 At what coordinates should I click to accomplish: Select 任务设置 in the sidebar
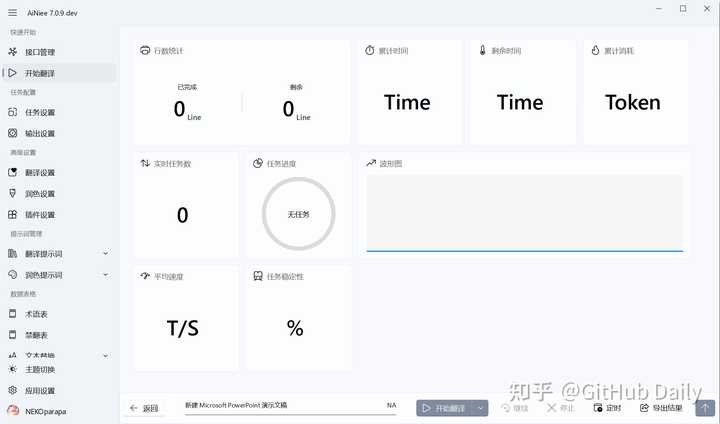pos(40,112)
